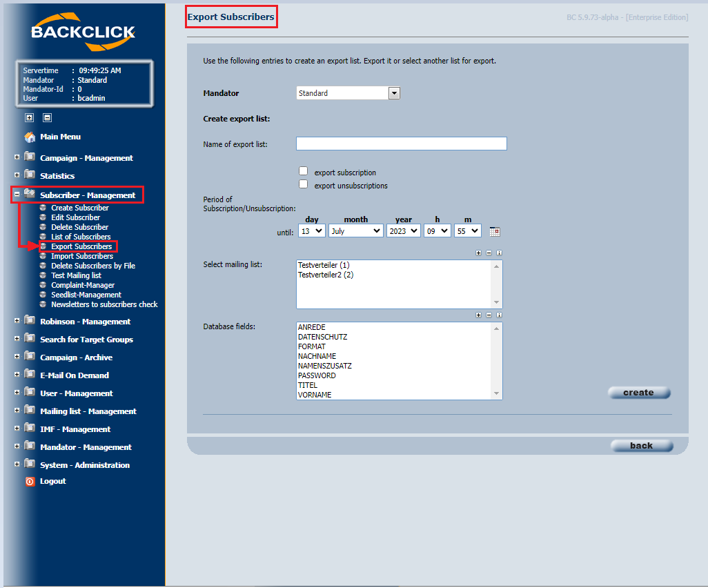Tick the export unsubscriptions checkbox

304,184
